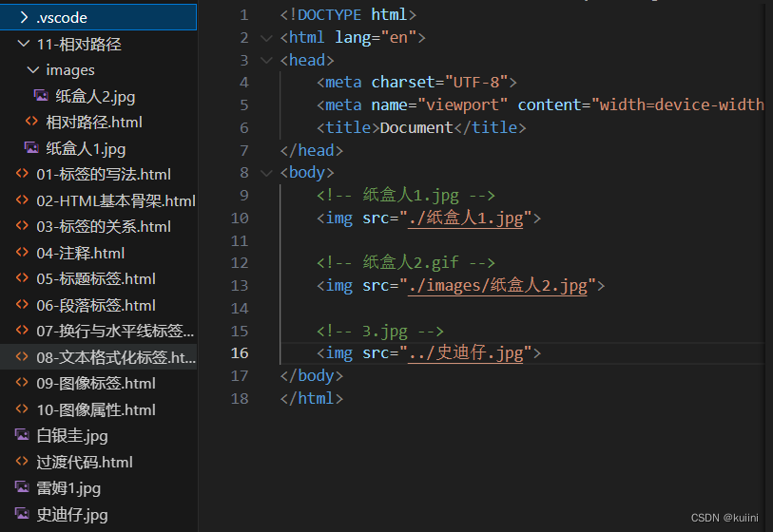This screenshot has height=532, width=773.
Task: Click the HTML icon of 相对路径.html
Action: (31, 122)
